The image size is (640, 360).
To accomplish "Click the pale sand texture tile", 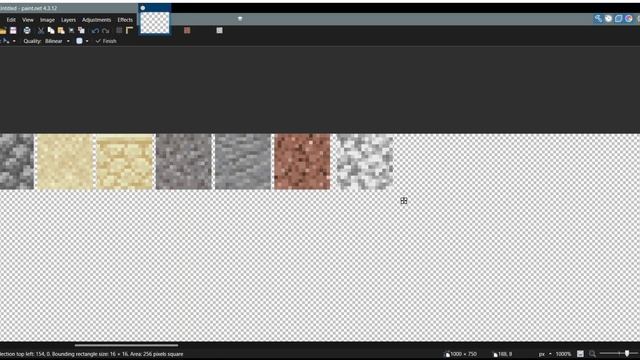I will 64,162.
